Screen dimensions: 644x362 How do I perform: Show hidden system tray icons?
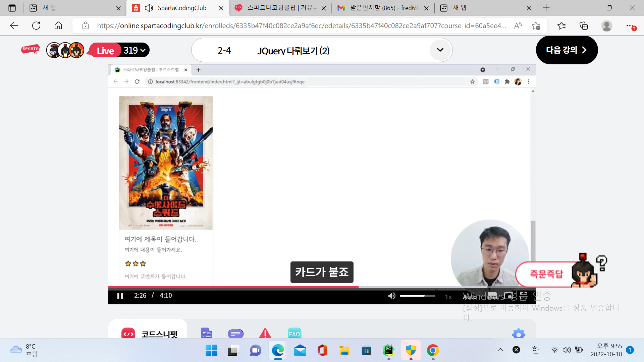coord(500,350)
